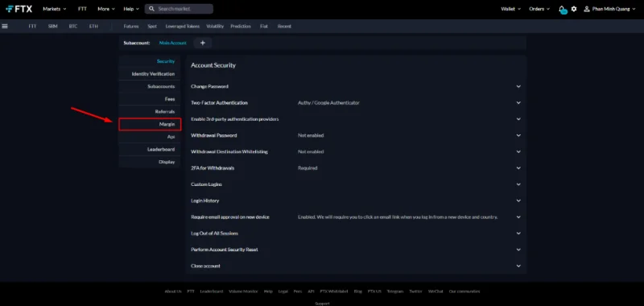This screenshot has width=644, height=306.
Task: Open Fees in settings sidebar
Action: click(150, 99)
